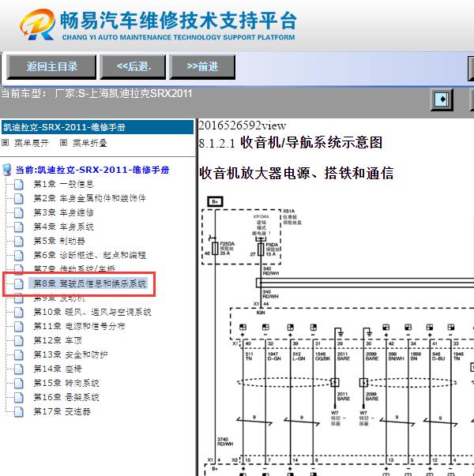
Task: Click the page icon for 第1章
Action: tap(19, 184)
